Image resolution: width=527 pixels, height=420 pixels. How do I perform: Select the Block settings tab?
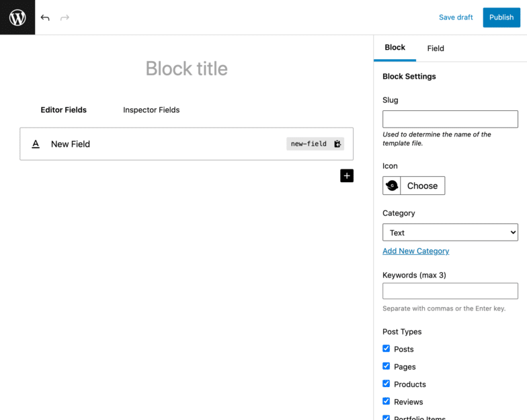(x=395, y=48)
